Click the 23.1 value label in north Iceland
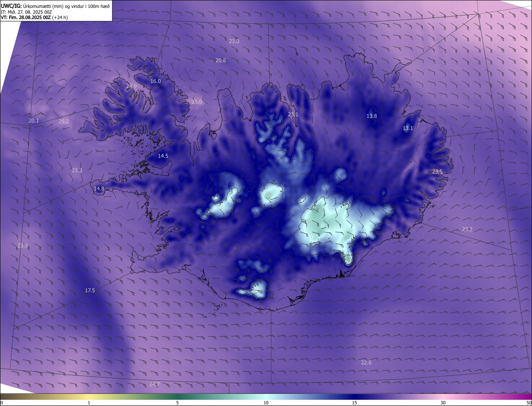Viewport: 532px width, 406px height. pyautogui.click(x=293, y=114)
